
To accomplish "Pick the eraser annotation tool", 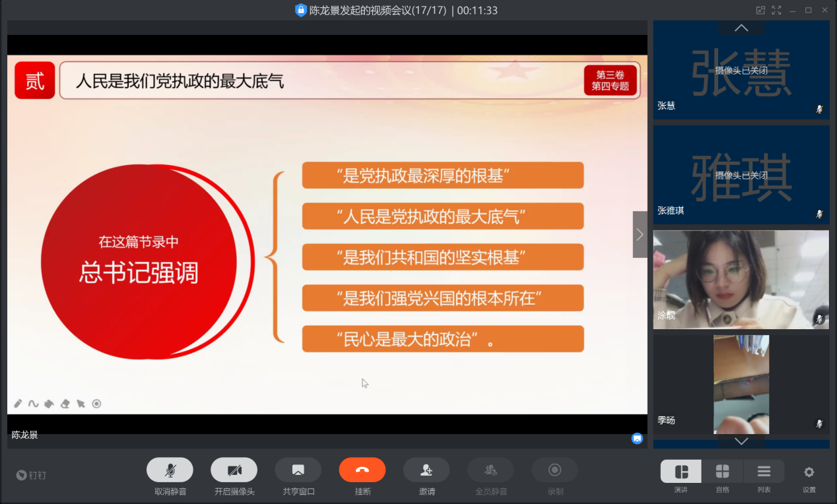I will tap(65, 404).
